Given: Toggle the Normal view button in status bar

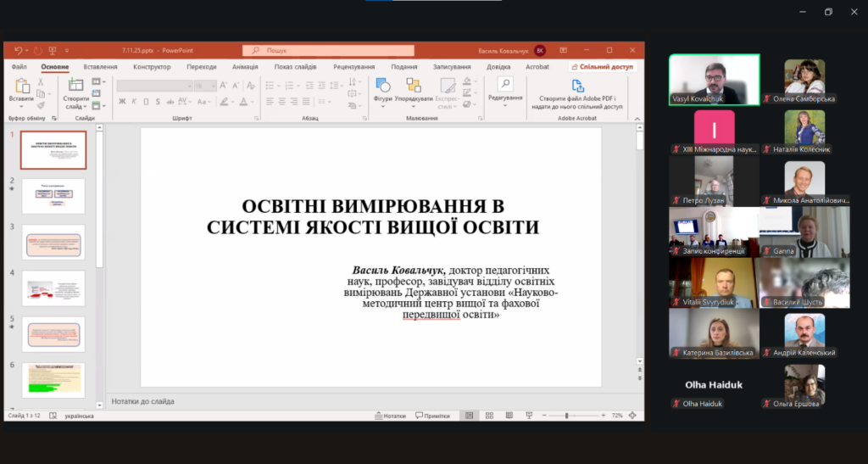Looking at the screenshot, I should [467, 416].
